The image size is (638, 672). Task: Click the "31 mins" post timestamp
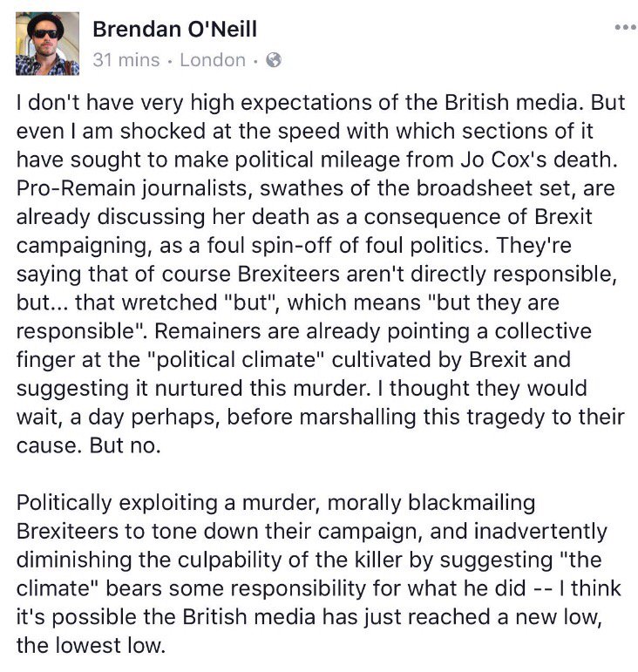tap(126, 60)
